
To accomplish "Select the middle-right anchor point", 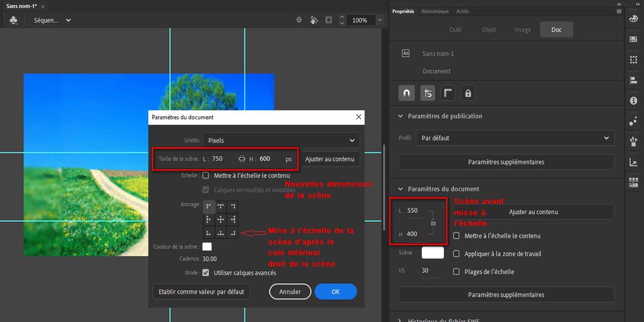I will pos(233,219).
